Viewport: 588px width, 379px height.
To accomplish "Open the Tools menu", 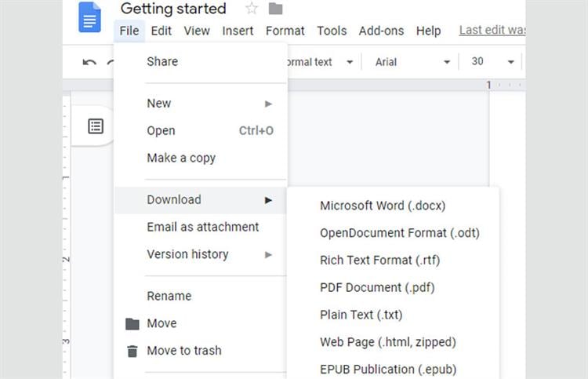I will pyautogui.click(x=332, y=31).
